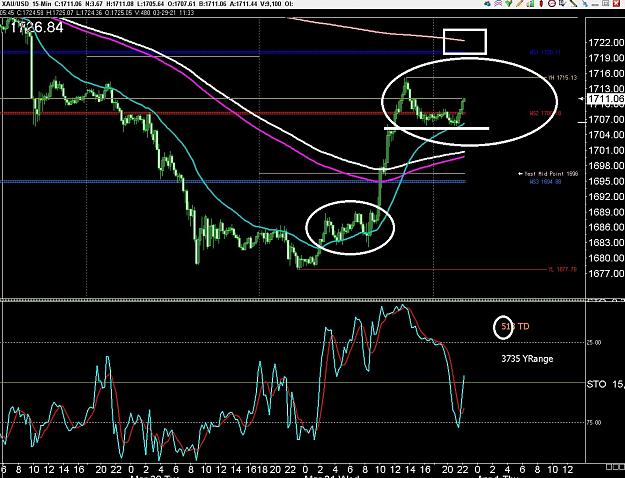
Task: Click the 1722.00 price axis label
Action: click(606, 42)
